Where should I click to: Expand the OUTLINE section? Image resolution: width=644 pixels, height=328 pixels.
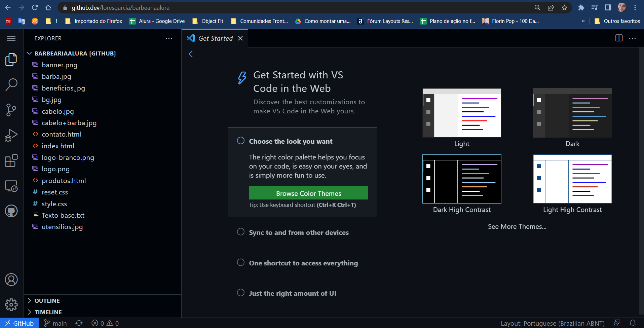[103, 301]
